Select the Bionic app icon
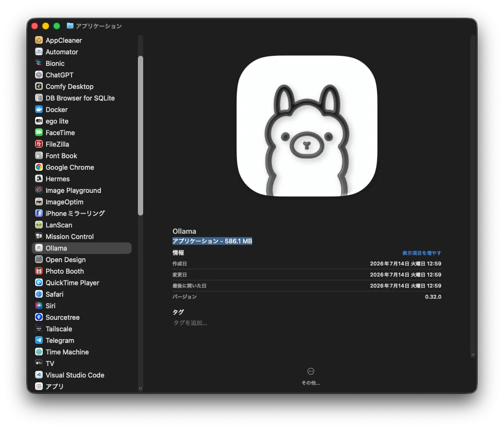 [39, 63]
